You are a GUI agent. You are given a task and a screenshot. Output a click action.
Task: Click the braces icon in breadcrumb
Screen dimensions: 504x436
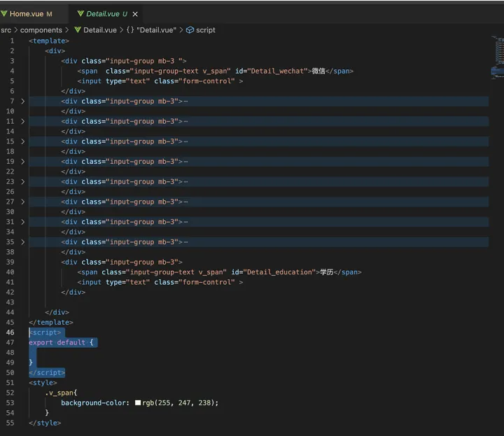pyautogui.click(x=130, y=30)
